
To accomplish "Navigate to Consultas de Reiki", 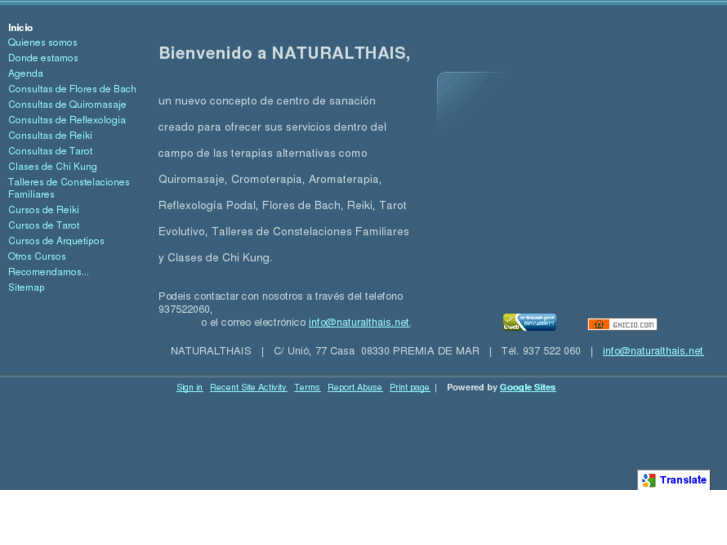I will pos(50,136).
